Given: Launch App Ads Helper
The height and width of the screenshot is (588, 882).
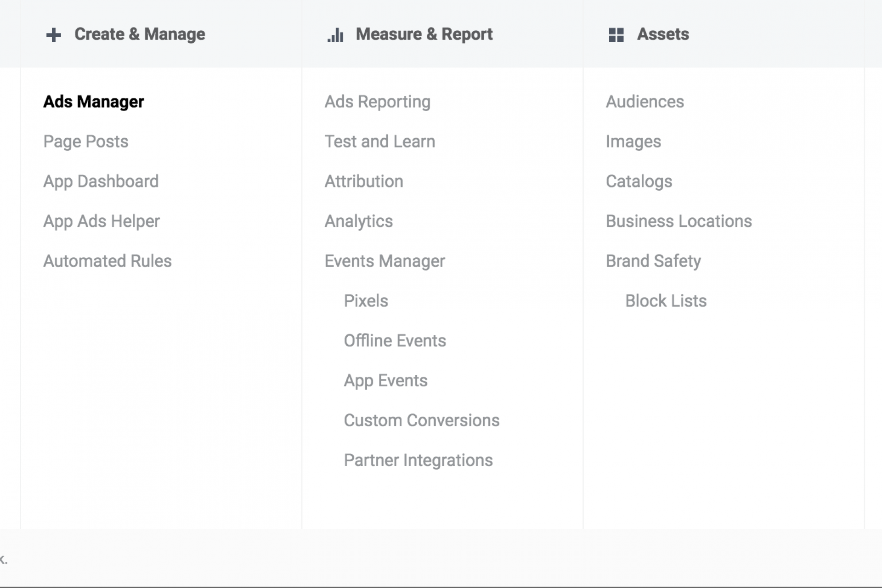Looking at the screenshot, I should (x=102, y=221).
